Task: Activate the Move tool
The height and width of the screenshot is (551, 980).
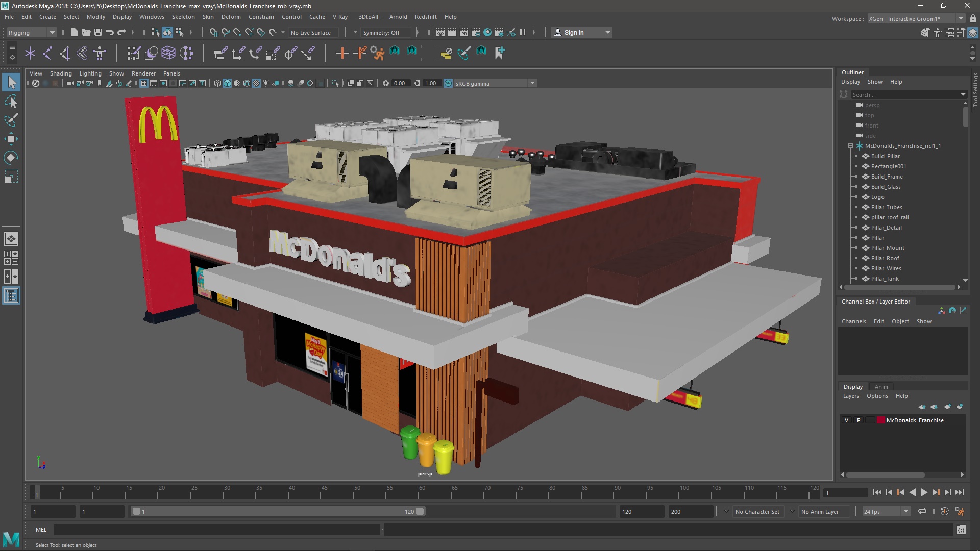Action: click(x=11, y=138)
